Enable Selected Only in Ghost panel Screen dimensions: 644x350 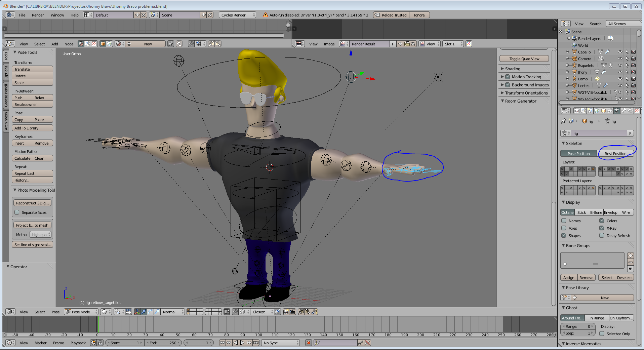602,334
